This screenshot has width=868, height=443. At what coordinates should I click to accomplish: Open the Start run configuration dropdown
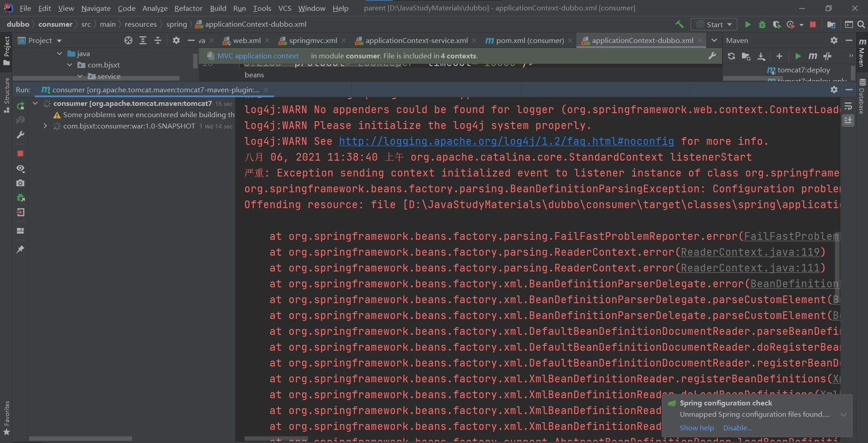click(x=714, y=24)
